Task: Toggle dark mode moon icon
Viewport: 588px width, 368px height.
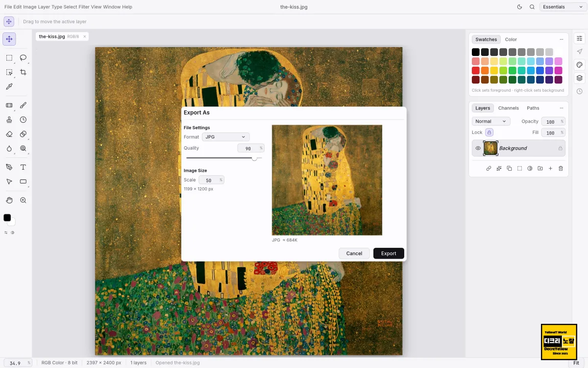Action: [520, 7]
